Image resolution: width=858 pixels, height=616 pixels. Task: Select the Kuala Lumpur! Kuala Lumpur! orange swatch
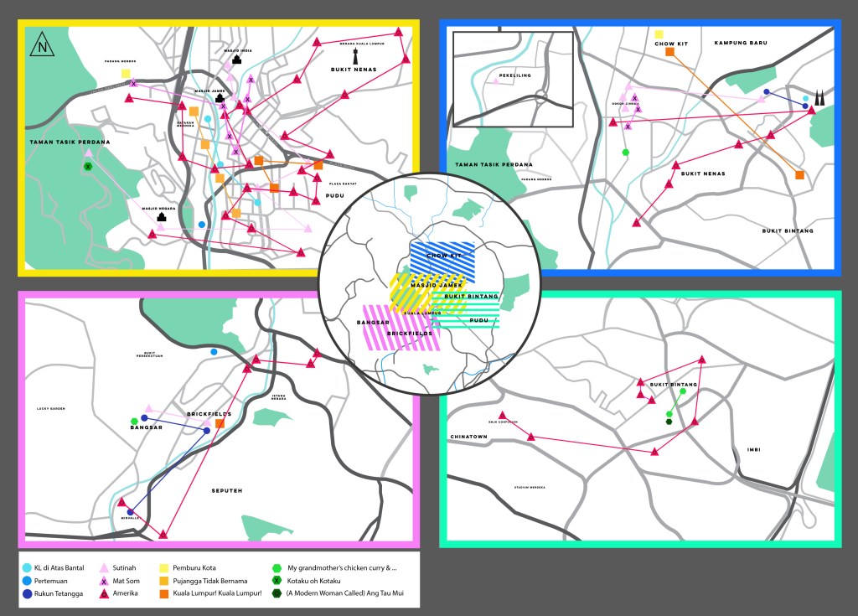coord(163,593)
